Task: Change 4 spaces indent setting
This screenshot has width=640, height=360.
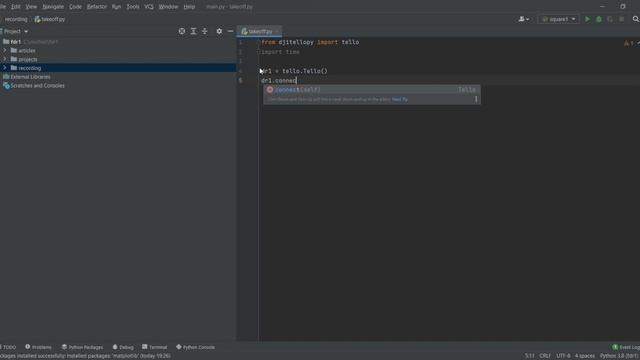Action: pos(584,356)
